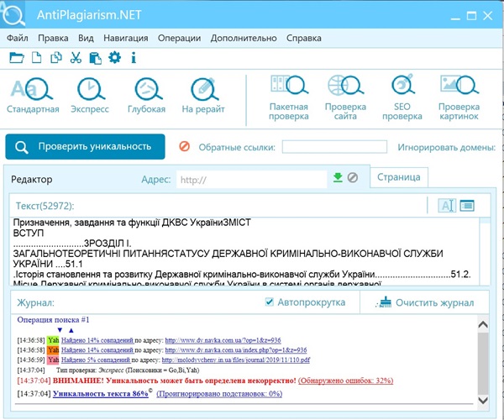Open file with folder toolbar icon
504x420 pixels.
17,58
